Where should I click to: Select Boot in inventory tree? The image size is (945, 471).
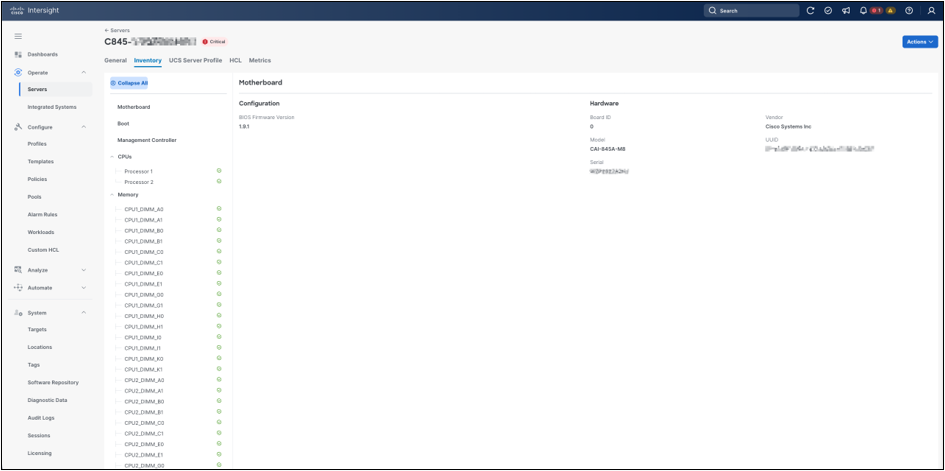click(x=123, y=123)
